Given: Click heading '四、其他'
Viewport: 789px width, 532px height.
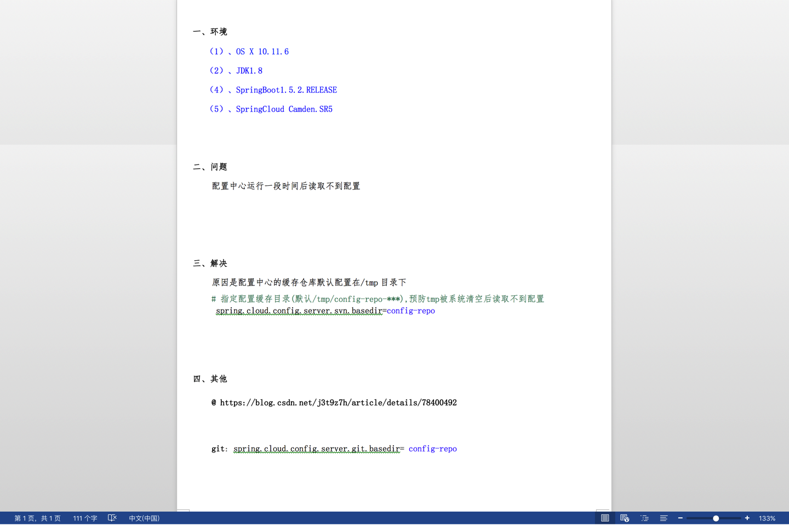Looking at the screenshot, I should click(x=210, y=379).
